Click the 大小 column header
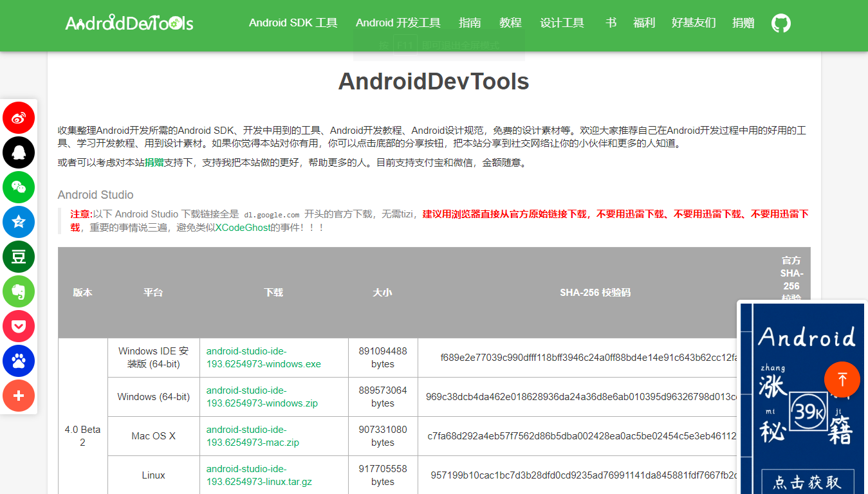The height and width of the screenshot is (494, 868). [382, 293]
